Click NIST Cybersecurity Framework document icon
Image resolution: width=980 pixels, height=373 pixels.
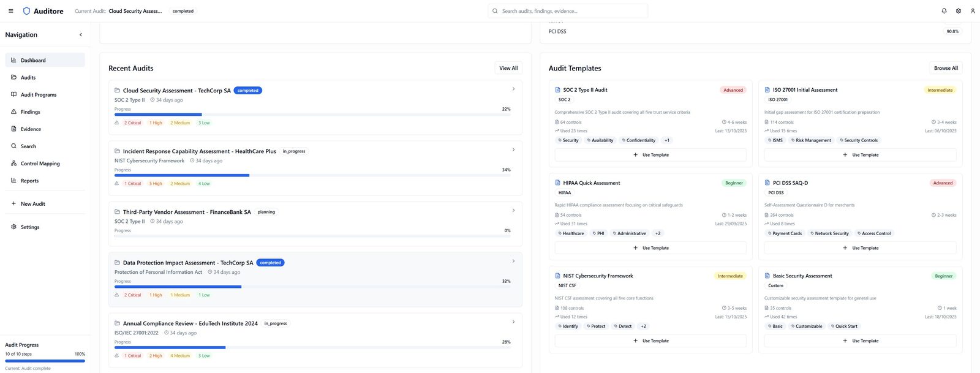coord(557,276)
